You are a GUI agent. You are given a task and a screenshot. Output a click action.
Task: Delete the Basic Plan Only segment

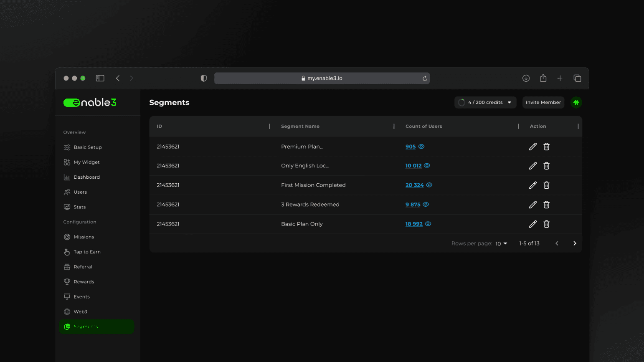tap(546, 224)
